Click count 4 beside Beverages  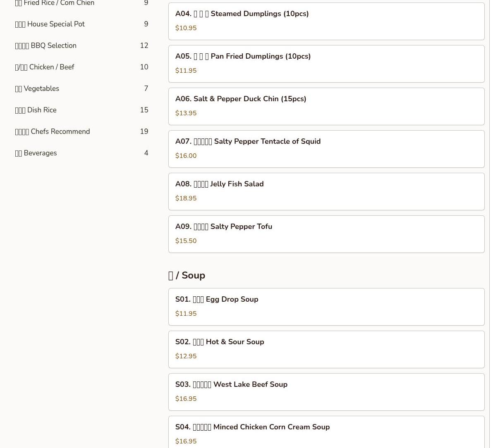(x=146, y=153)
